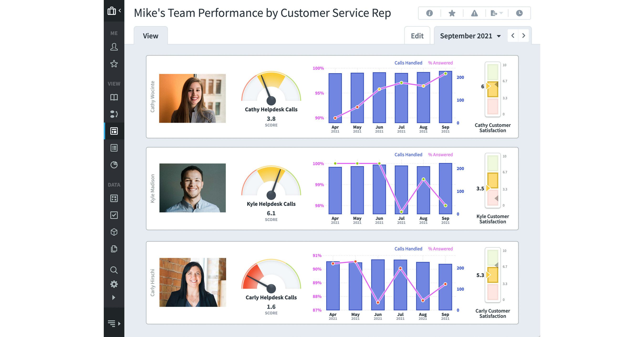Click the book icon under VIEW section
644x337 pixels.
(114, 97)
